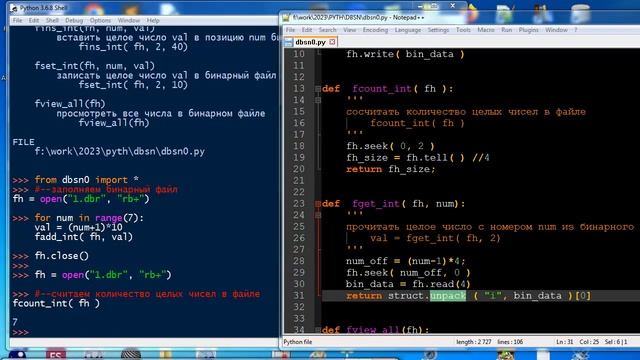640x360 pixels.
Task: Click line number 31 in the editor margin
Action: (299, 296)
